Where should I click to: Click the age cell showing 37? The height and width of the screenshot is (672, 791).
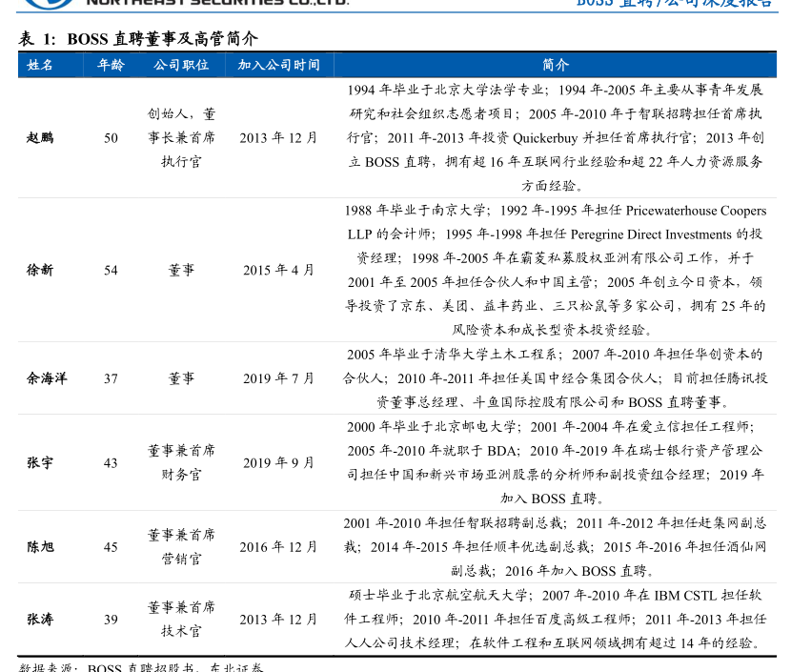click(111, 378)
